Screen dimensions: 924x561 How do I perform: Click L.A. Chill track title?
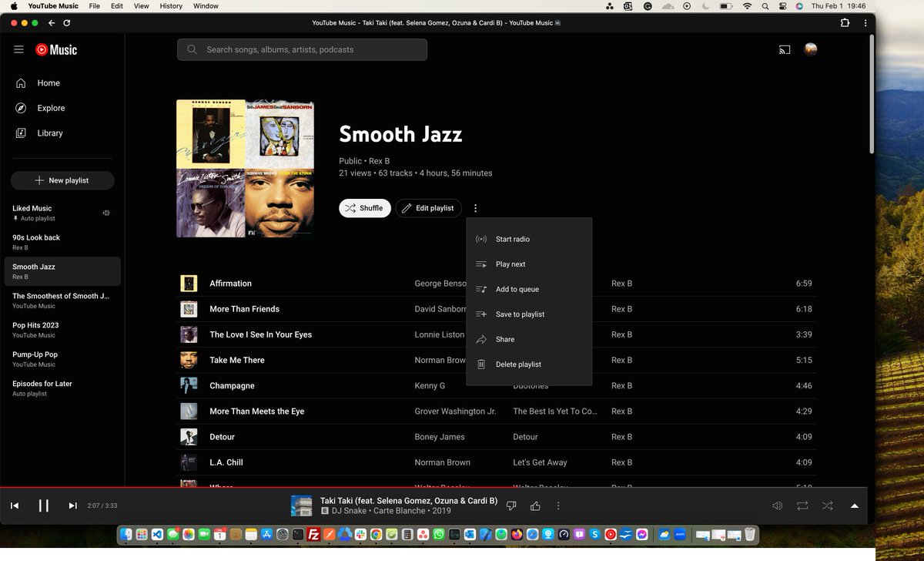(x=226, y=462)
